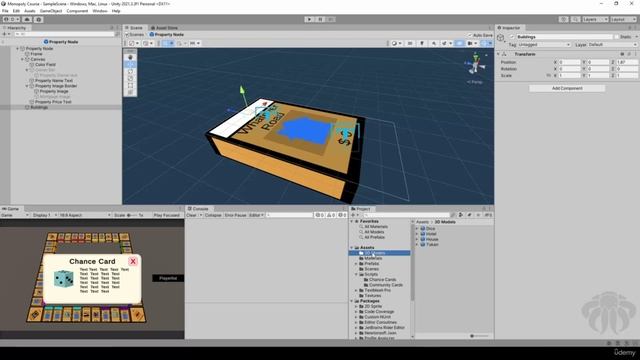640x360 pixels.
Task: Toggle 2D view button in Scene toolbar
Action: pyautogui.click(x=410, y=43)
